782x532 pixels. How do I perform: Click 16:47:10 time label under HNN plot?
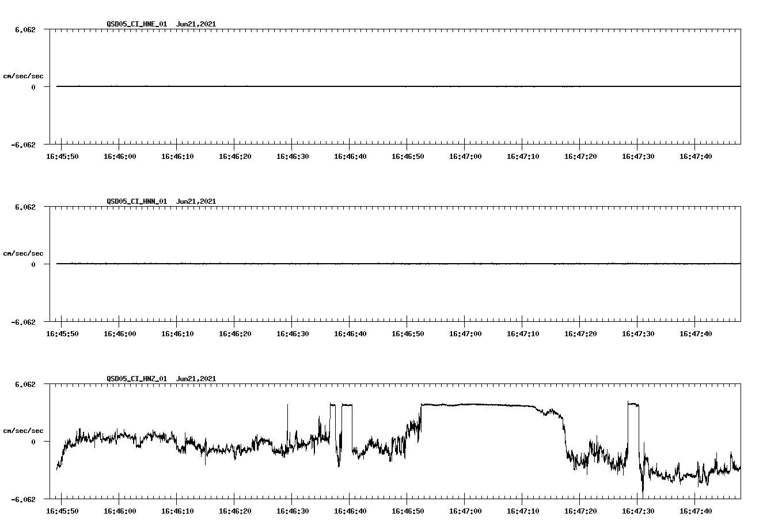pyautogui.click(x=523, y=334)
